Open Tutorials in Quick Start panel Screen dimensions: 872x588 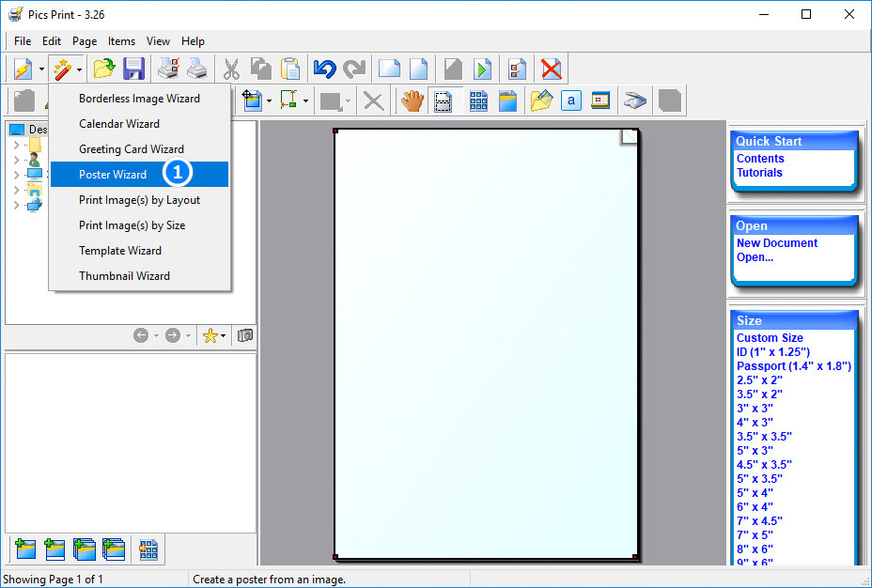point(759,172)
